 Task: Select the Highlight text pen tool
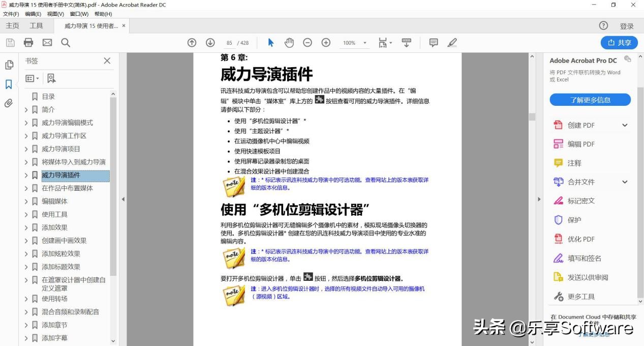pos(452,43)
